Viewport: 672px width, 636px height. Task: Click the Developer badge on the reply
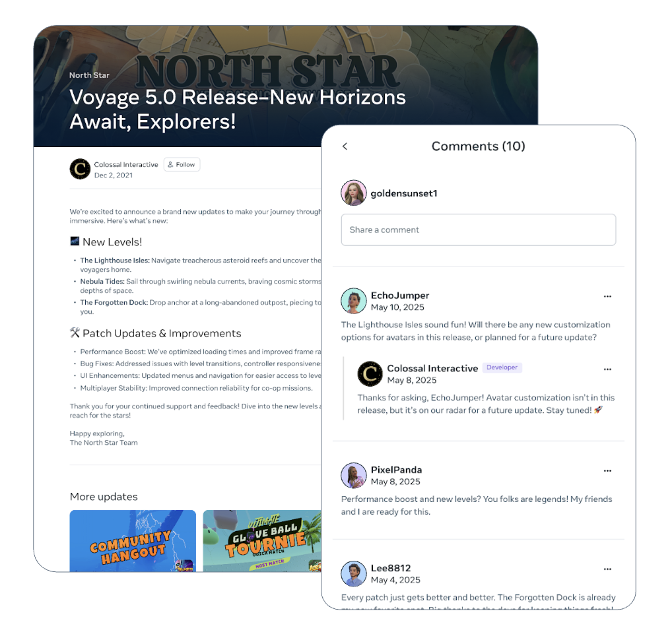coord(502,367)
